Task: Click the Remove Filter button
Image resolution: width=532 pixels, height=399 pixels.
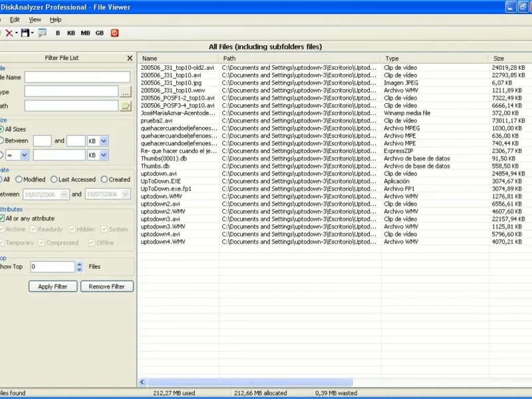Action: tap(107, 287)
